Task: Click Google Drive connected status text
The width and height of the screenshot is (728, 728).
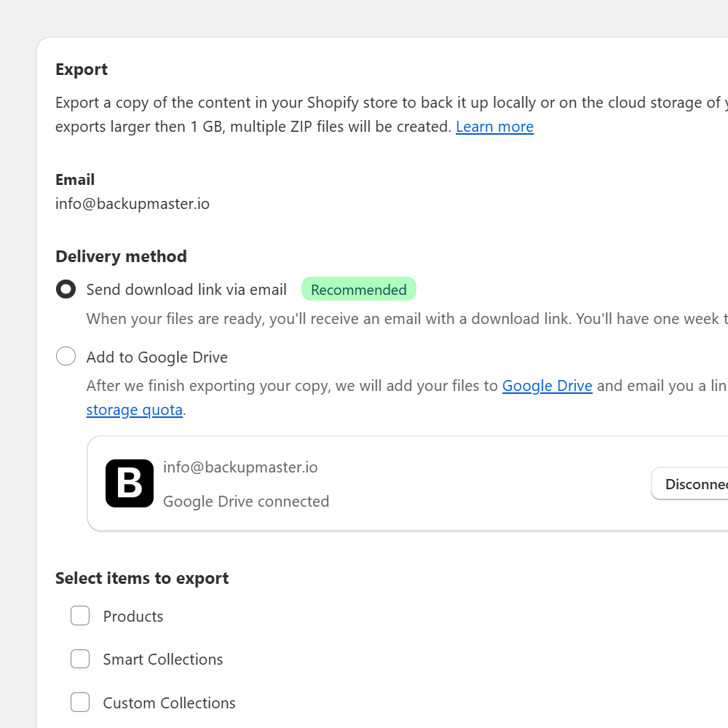Action: [x=246, y=502]
